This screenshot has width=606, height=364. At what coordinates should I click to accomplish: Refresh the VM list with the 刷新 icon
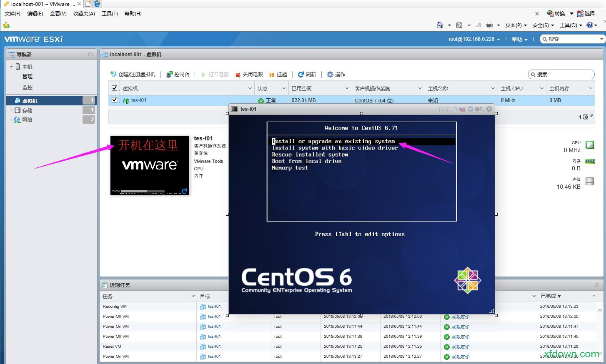[x=301, y=74]
